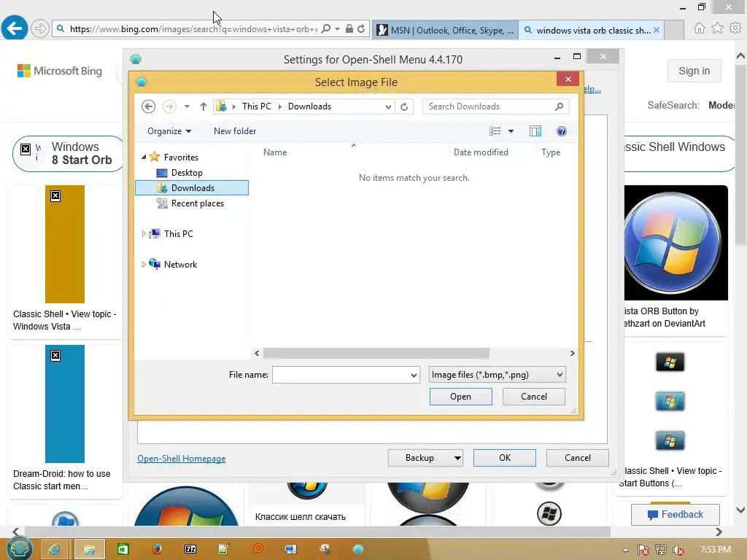Click Cancel in Open-Shell settings window
Screen dimensions: 747x560
pos(578,458)
